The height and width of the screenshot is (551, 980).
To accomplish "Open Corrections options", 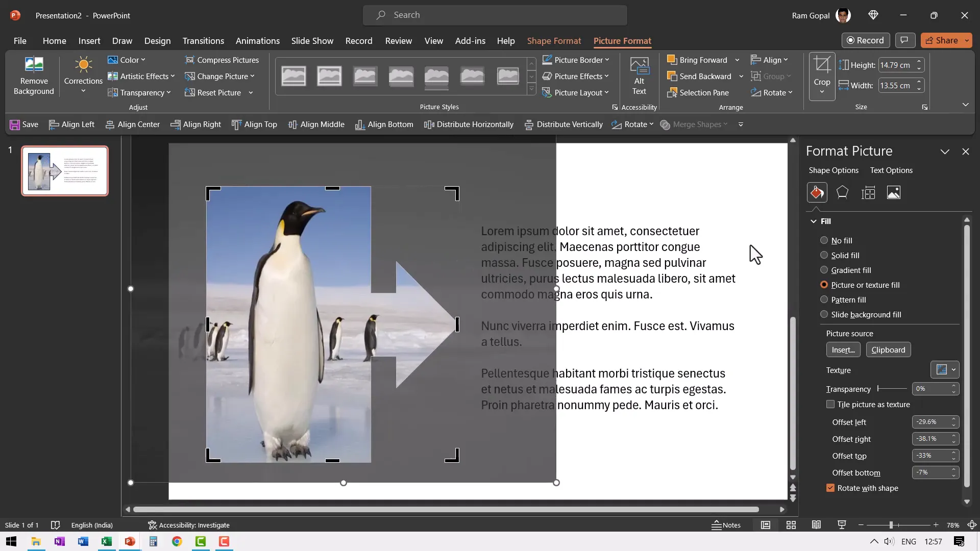I will coord(83,76).
